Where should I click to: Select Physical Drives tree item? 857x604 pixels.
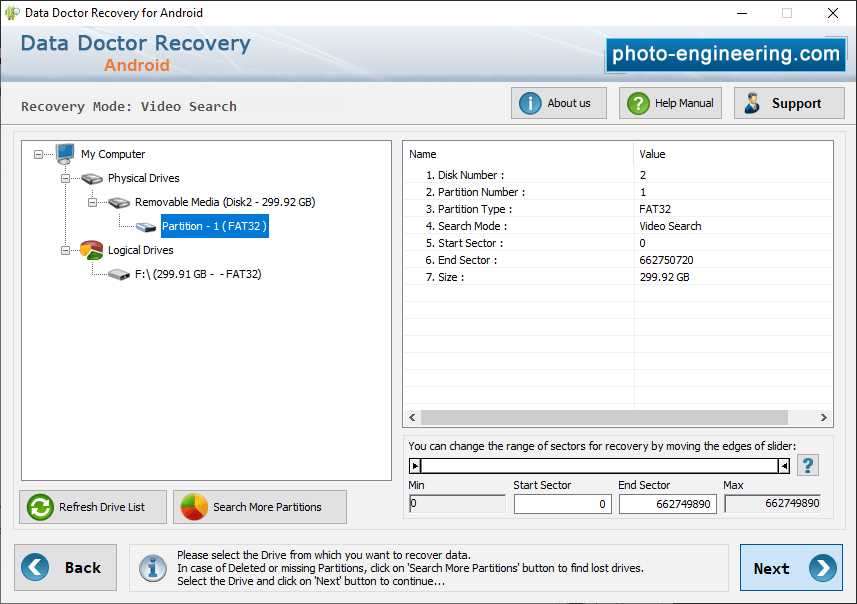point(144,178)
